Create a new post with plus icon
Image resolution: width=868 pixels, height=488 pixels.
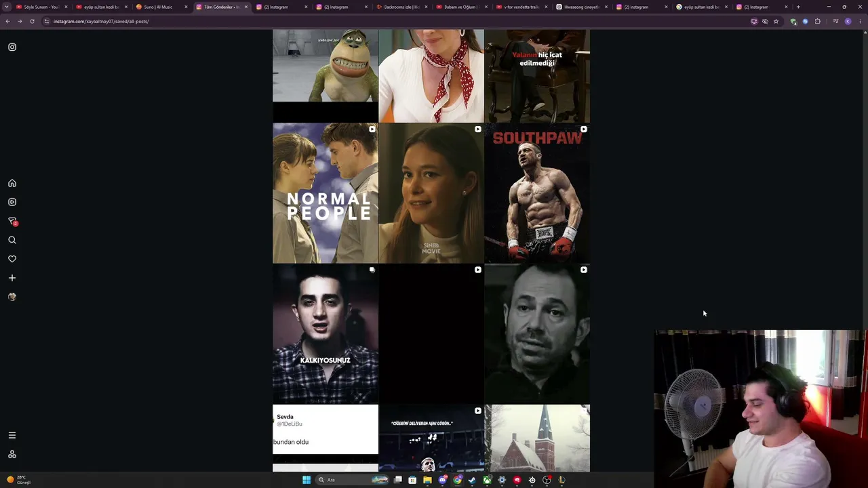pos(12,278)
